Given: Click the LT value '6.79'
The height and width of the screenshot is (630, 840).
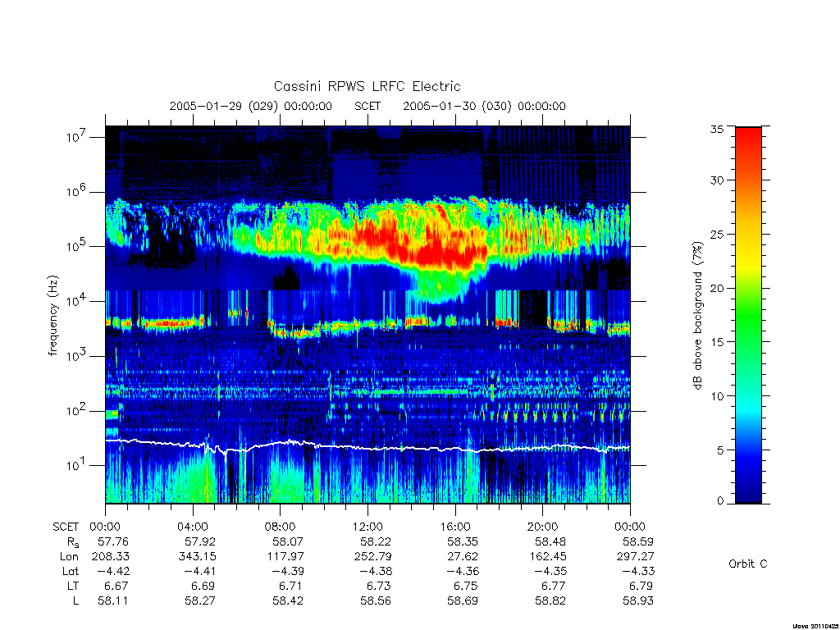Looking at the screenshot, I should click(641, 586).
